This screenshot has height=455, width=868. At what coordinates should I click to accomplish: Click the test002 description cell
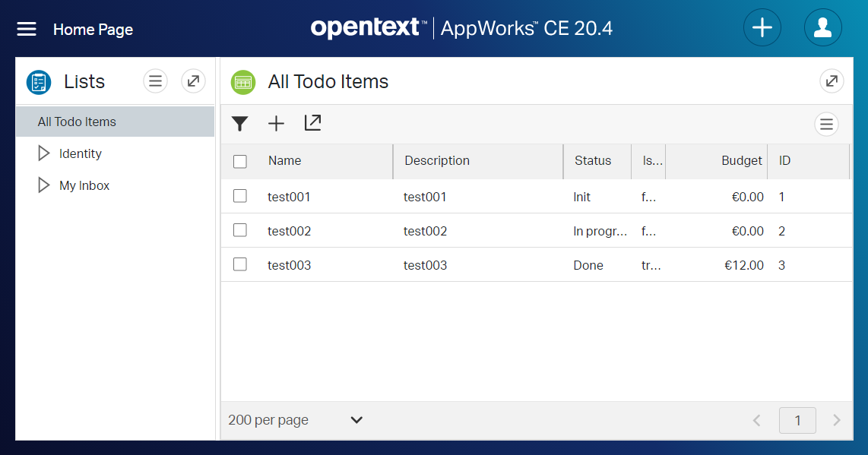pyautogui.click(x=425, y=232)
